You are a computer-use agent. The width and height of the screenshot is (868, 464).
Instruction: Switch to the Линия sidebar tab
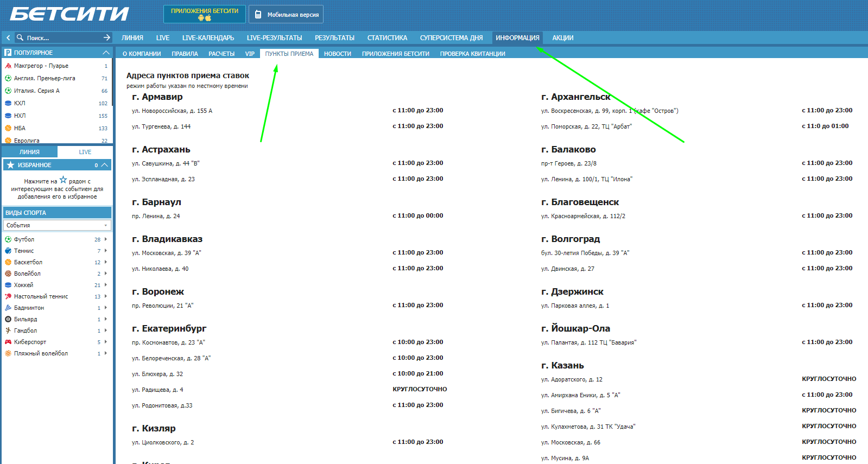tap(29, 152)
